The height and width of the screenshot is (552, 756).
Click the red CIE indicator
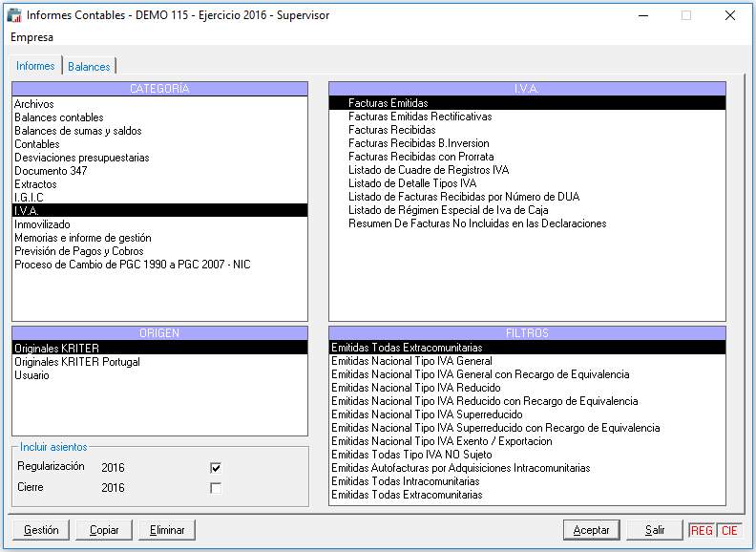(729, 530)
